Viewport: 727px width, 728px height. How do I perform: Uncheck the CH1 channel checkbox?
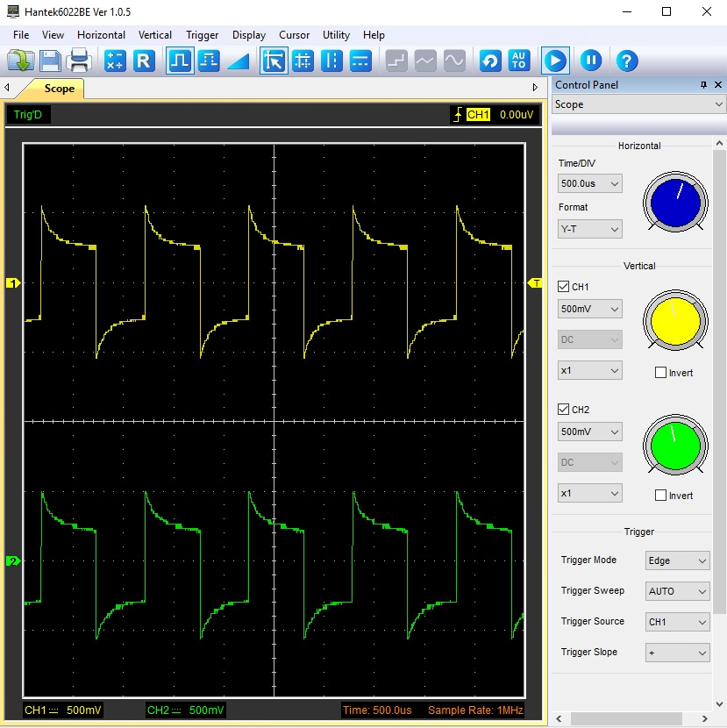564,286
